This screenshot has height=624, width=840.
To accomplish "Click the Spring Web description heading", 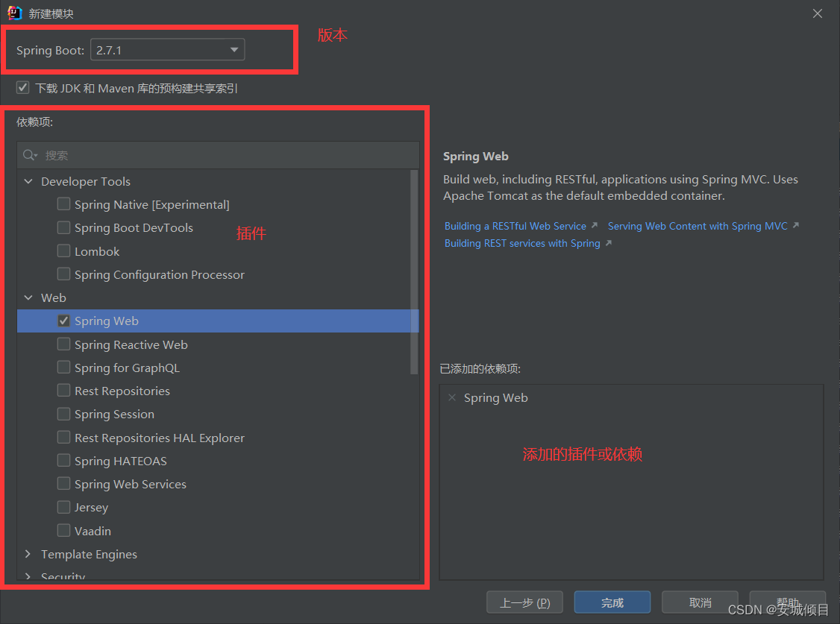I will pos(476,157).
